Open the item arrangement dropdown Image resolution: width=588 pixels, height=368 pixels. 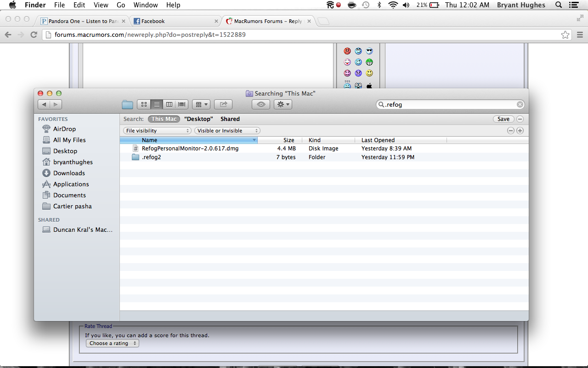point(201,104)
